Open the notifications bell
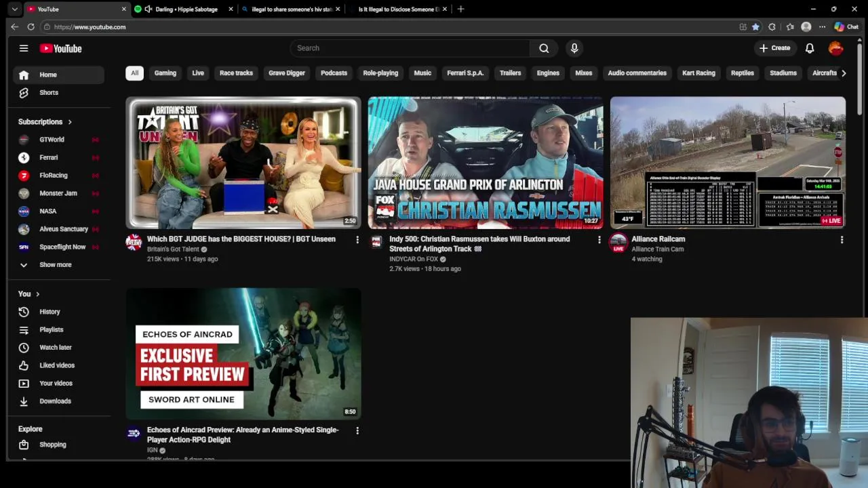This screenshot has height=488, width=868. (810, 48)
